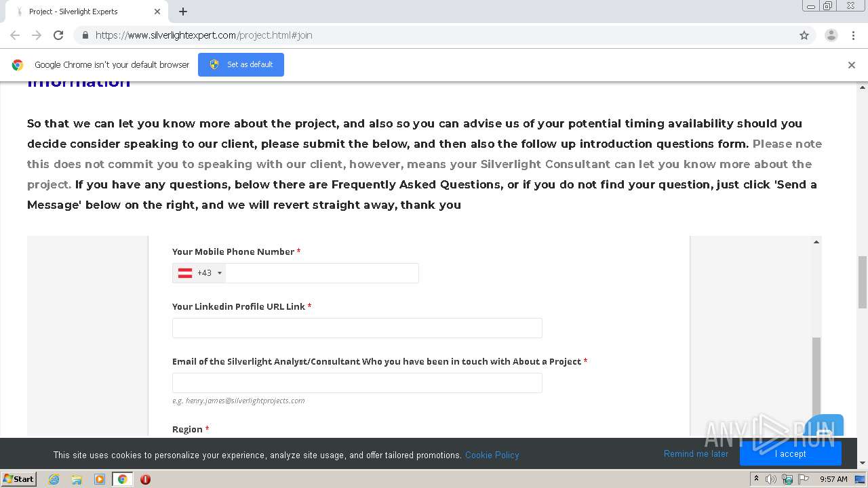Click the address bar URL
Viewport: 868px width, 488px height.
[x=203, y=35]
